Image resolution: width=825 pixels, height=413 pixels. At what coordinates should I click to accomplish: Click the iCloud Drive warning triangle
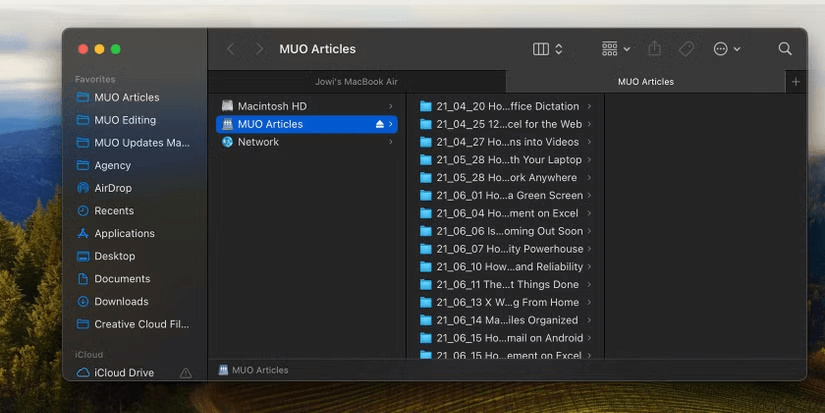coord(185,373)
